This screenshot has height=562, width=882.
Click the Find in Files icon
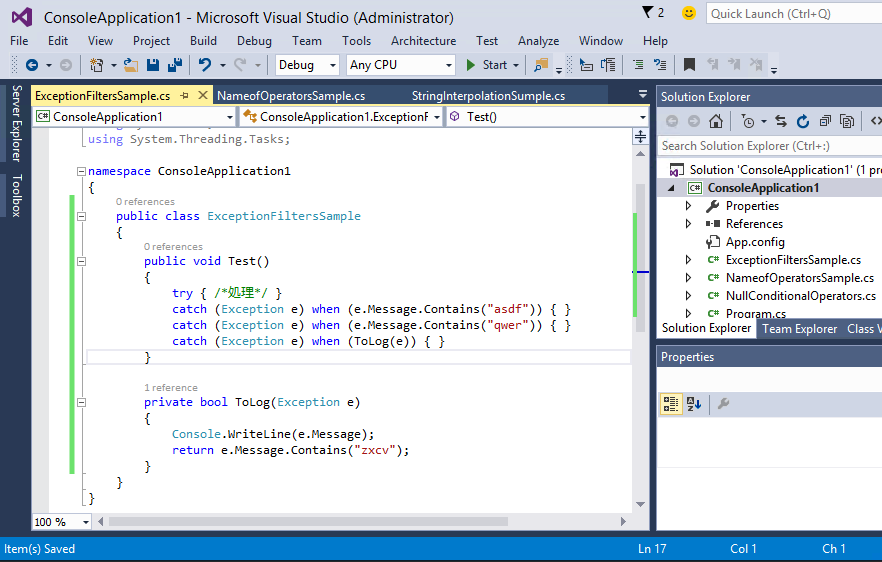[541, 65]
